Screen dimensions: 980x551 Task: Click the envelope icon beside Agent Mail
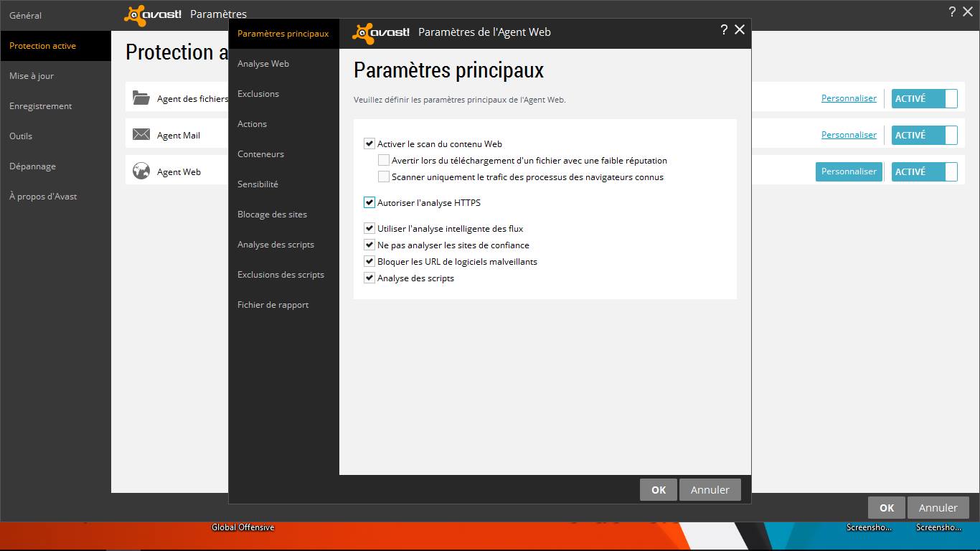pyautogui.click(x=141, y=135)
